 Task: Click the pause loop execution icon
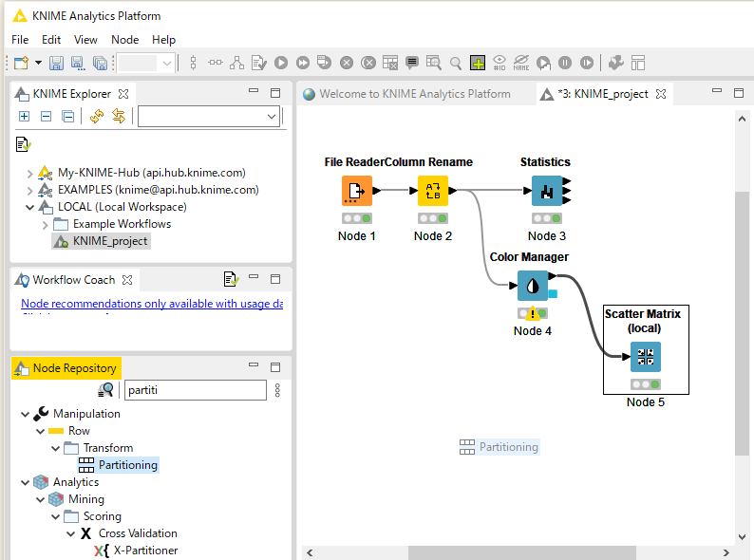coord(565,63)
